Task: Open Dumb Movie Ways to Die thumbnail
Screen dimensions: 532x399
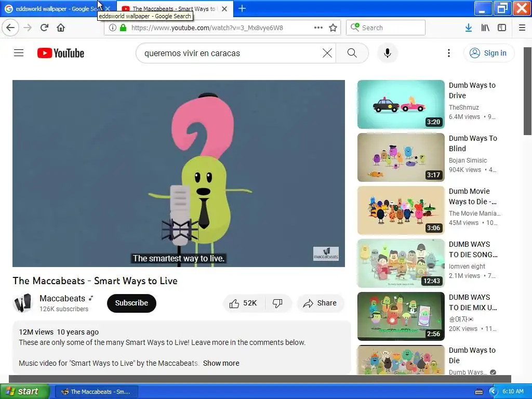Action: tap(401, 210)
